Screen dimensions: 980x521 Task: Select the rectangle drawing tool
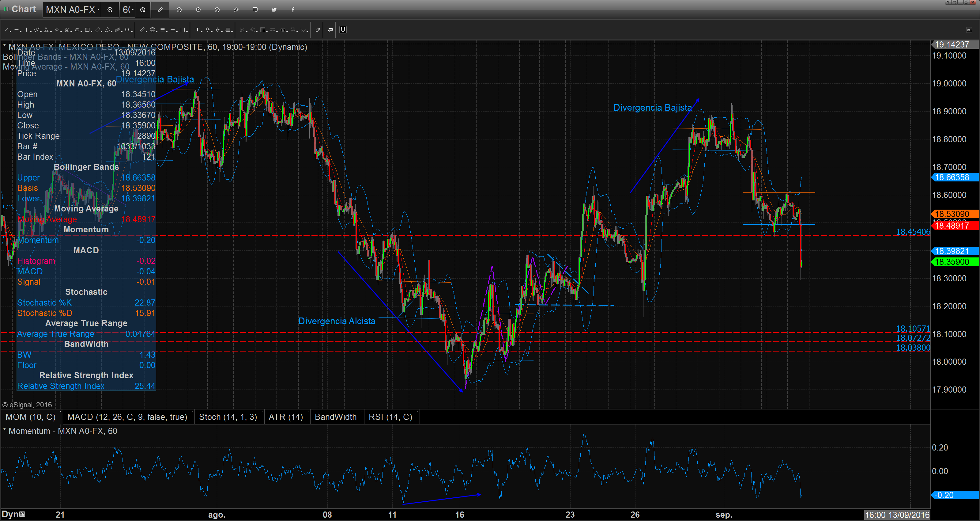tap(87, 30)
